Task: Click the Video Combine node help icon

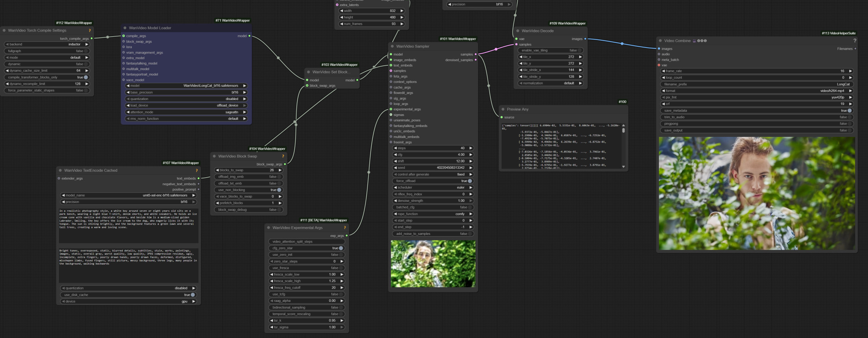Action: [855, 41]
